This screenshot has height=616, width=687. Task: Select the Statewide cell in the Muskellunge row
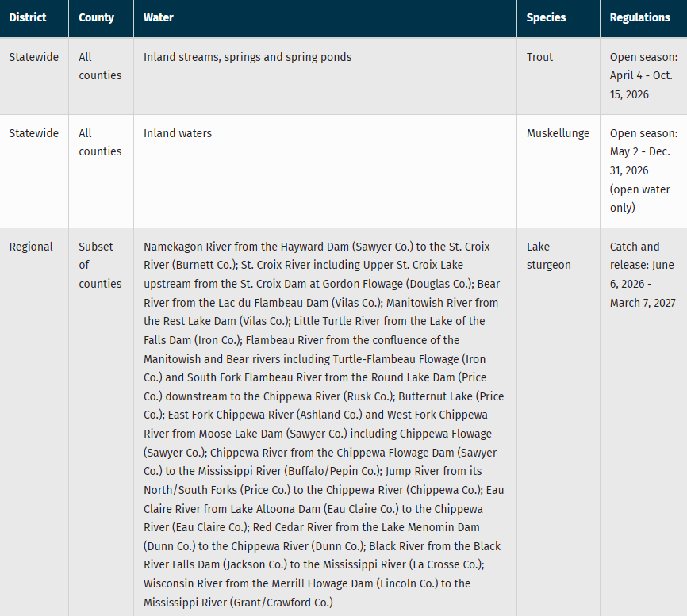point(33,133)
